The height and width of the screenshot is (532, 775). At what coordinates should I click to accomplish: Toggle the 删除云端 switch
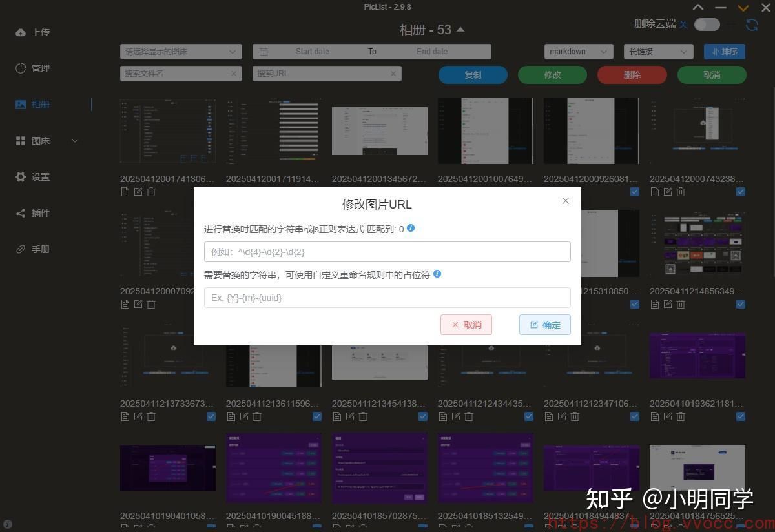pos(707,25)
